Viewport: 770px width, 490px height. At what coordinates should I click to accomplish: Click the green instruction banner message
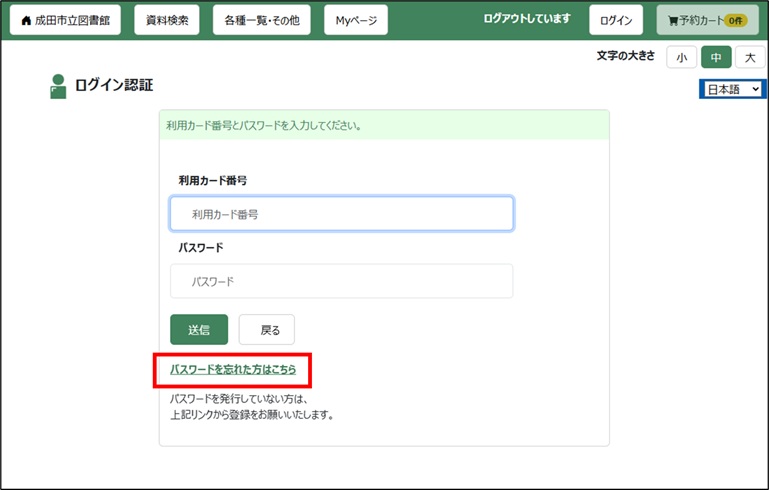point(263,127)
